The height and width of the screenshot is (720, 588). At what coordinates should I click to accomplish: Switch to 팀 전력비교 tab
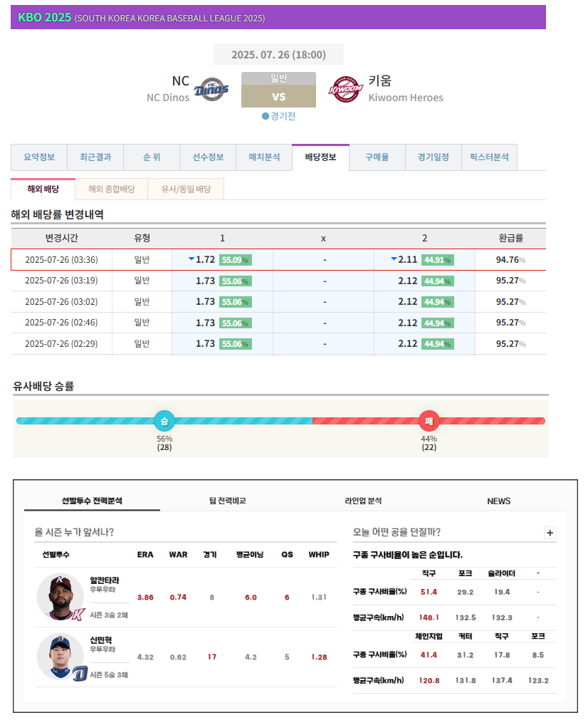(228, 501)
